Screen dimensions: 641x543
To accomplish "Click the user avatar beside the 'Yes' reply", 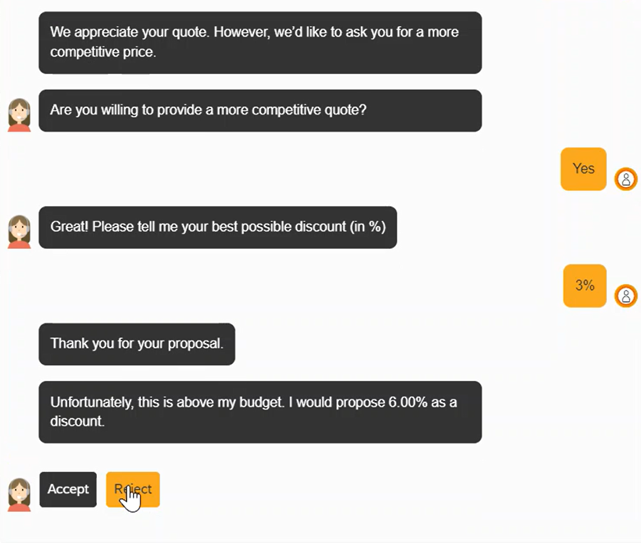I will pos(626,179).
